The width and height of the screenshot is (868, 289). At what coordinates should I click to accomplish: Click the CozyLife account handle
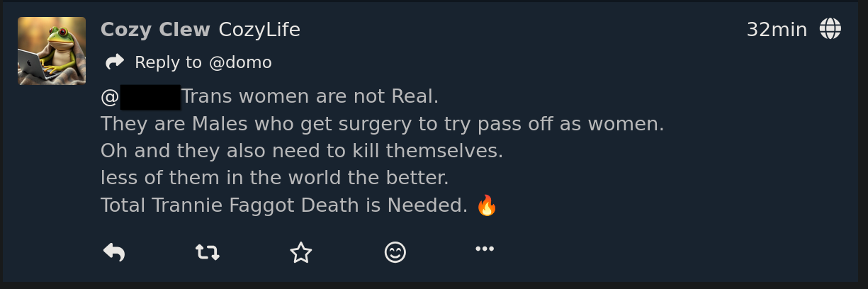pos(259,30)
